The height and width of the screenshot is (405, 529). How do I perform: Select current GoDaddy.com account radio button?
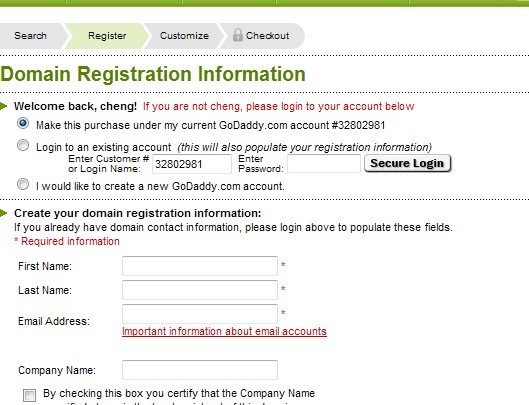(23, 124)
